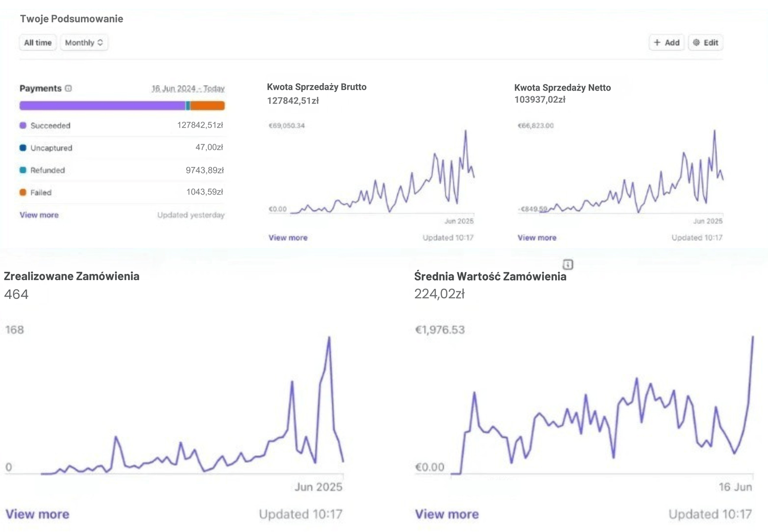Click the purple Succeeded legend dot
Screen dimensions: 768x532
point(23,125)
